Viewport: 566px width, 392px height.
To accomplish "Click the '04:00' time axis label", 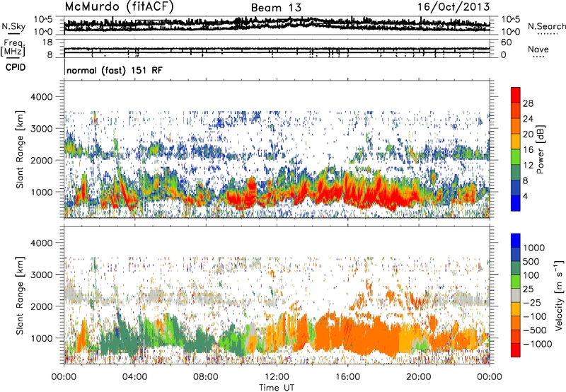I will click(135, 377).
